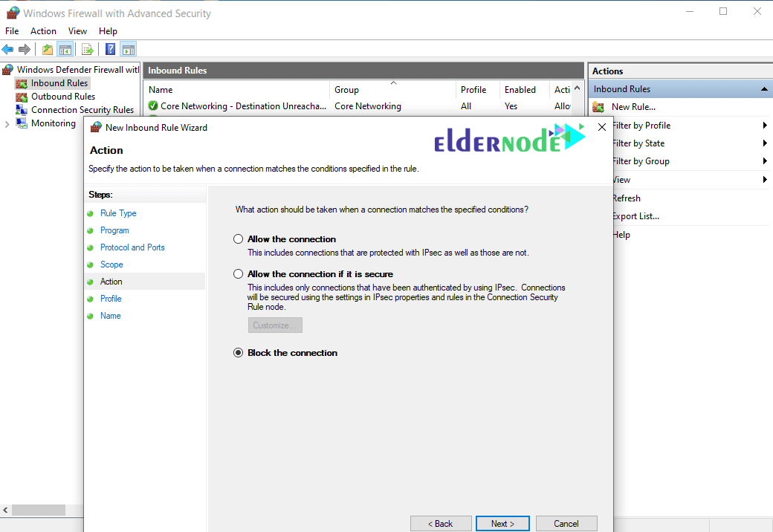773x532 pixels.
Task: Click New Rule in the Actions pane
Action: 632,106
